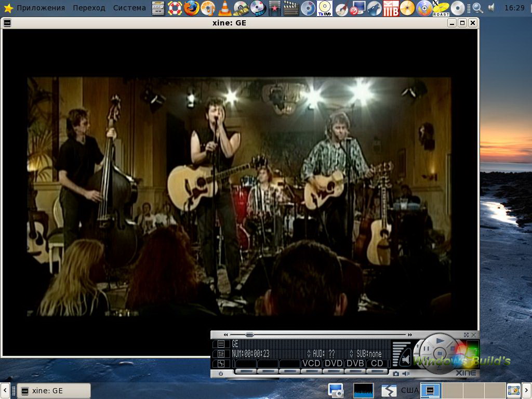
Task: Open the golden disc launcher
Action: [407, 8]
